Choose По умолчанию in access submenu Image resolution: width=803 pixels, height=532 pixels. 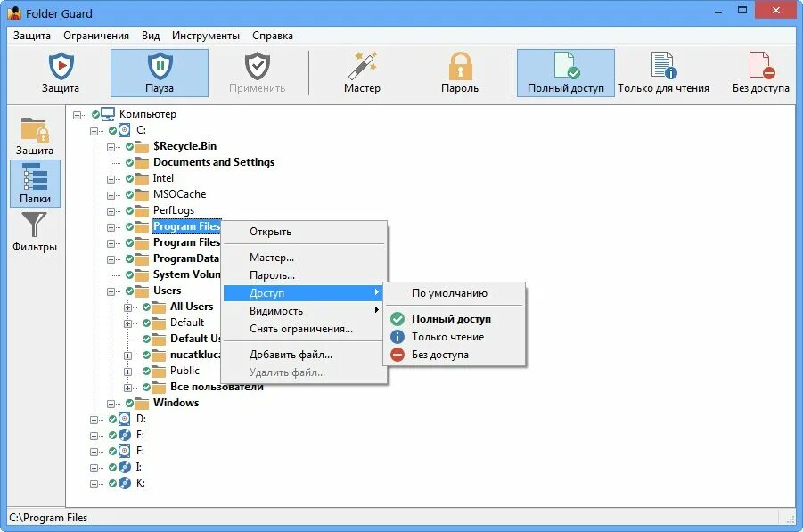[x=455, y=293]
